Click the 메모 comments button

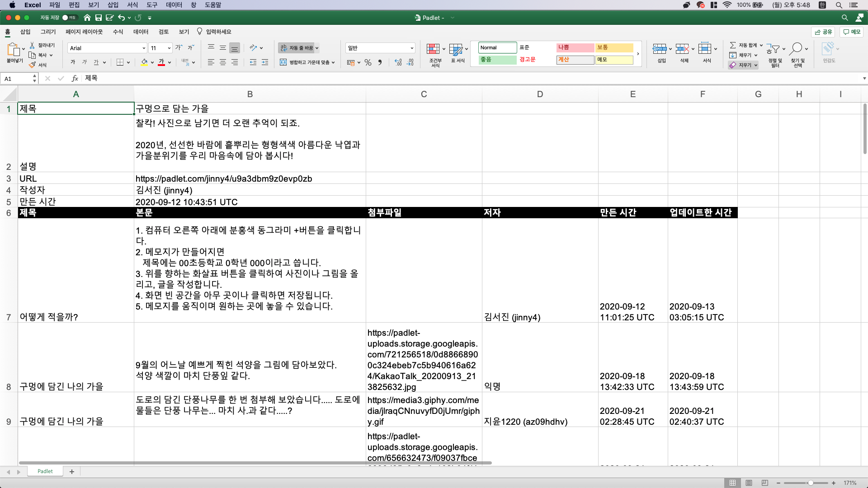[x=852, y=32]
